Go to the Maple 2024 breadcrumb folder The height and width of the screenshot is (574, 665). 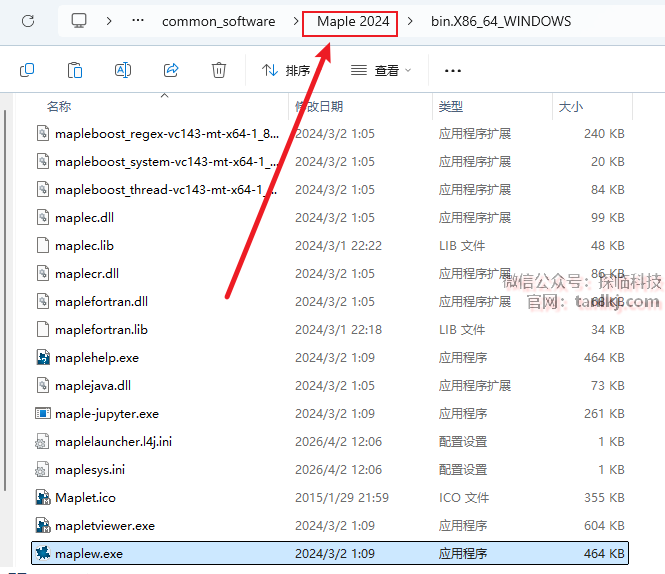pos(353,21)
